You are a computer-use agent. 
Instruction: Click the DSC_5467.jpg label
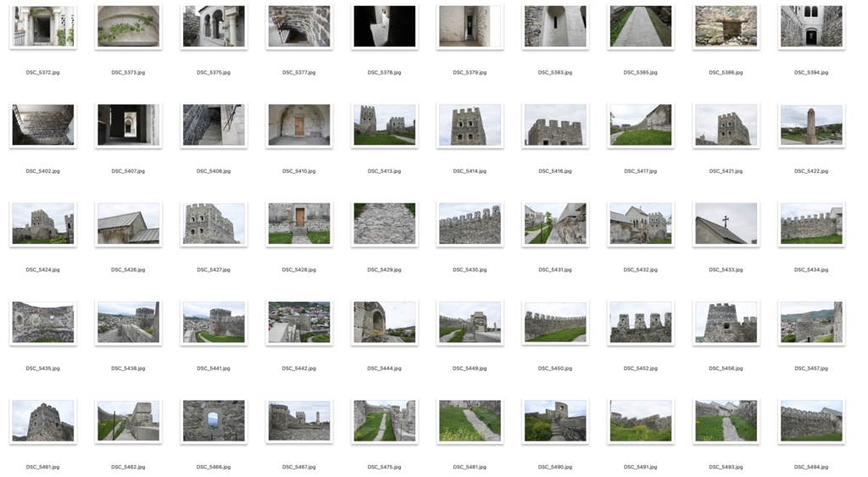click(x=299, y=467)
